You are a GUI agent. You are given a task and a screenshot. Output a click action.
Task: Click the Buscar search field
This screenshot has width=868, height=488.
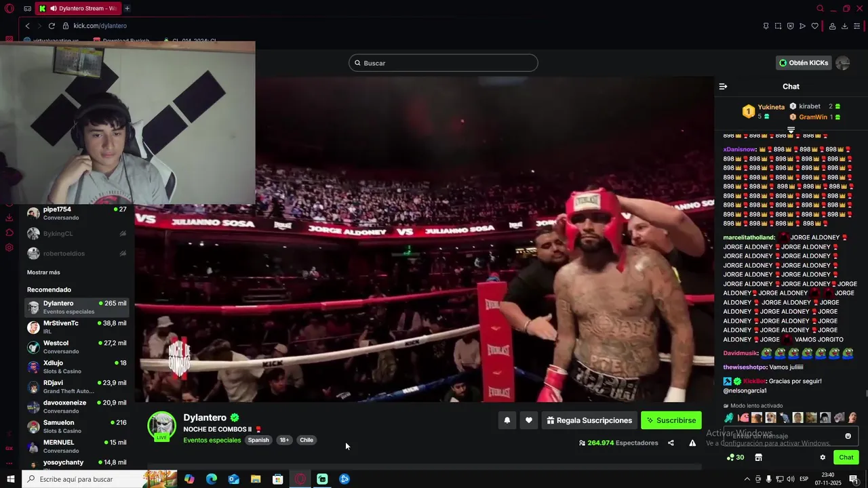click(443, 63)
